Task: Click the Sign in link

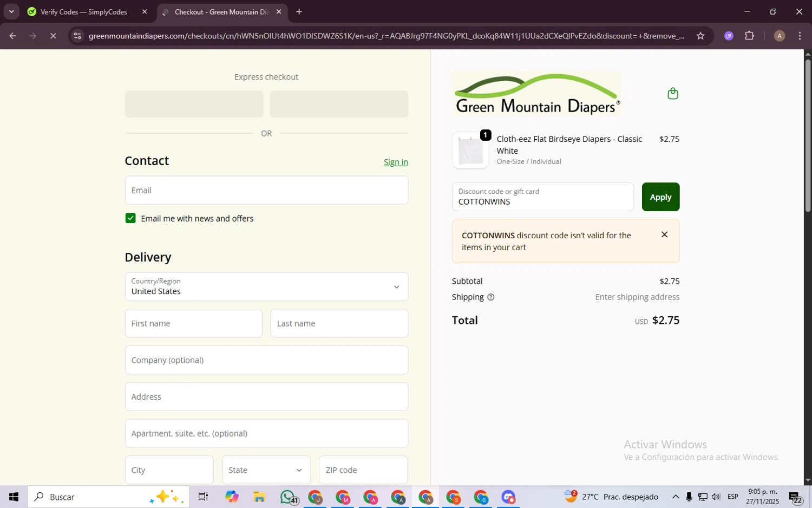Action: coord(396,162)
